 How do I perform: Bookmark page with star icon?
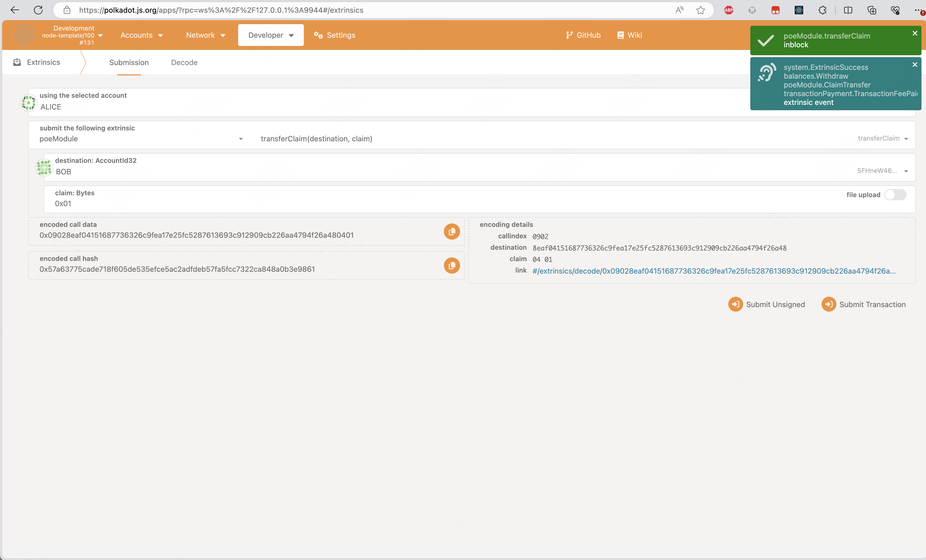[x=701, y=10]
